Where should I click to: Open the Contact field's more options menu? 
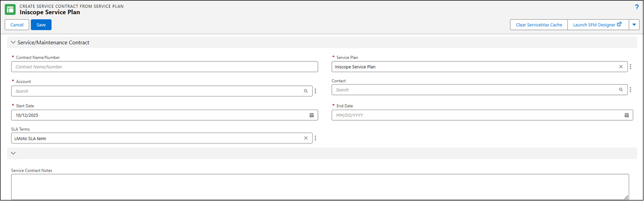(x=631, y=89)
